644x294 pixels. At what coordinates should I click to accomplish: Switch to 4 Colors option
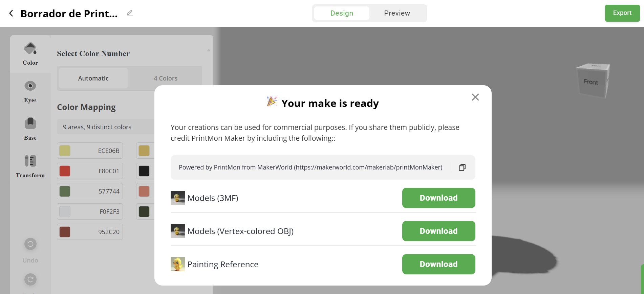(165, 78)
